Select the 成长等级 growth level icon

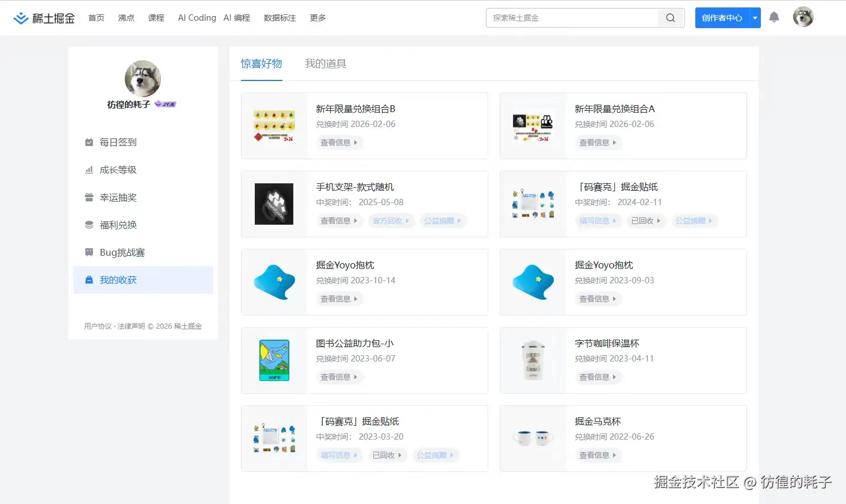89,170
